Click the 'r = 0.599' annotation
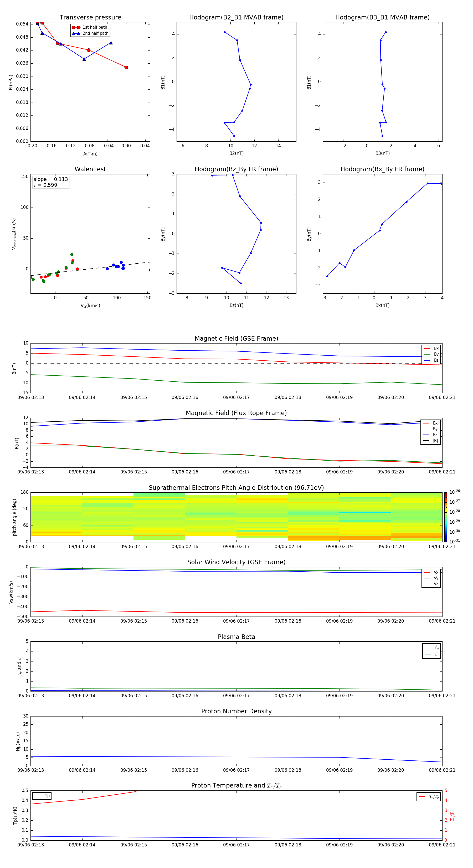This screenshot has width=473, height=868. tap(46, 185)
